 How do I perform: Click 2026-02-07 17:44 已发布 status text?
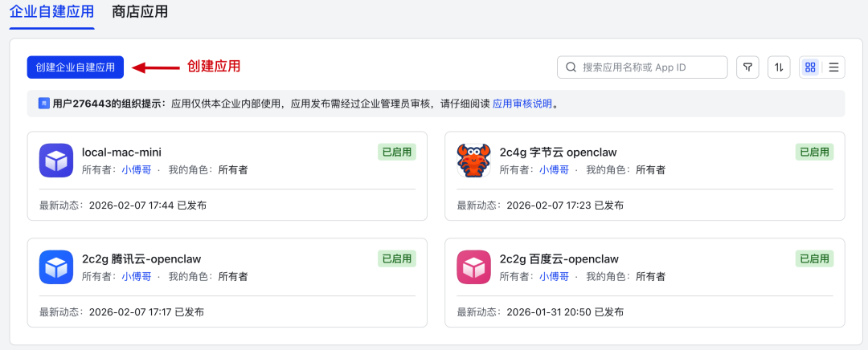[x=147, y=206]
